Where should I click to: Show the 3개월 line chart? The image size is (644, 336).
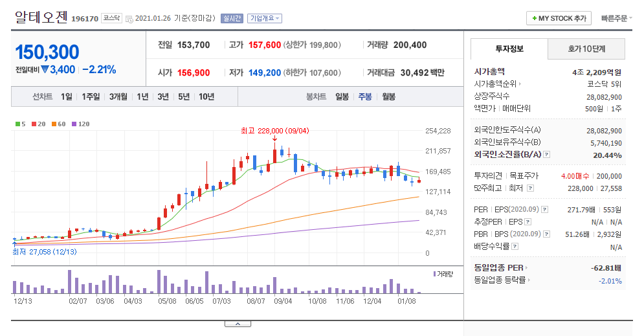118,96
